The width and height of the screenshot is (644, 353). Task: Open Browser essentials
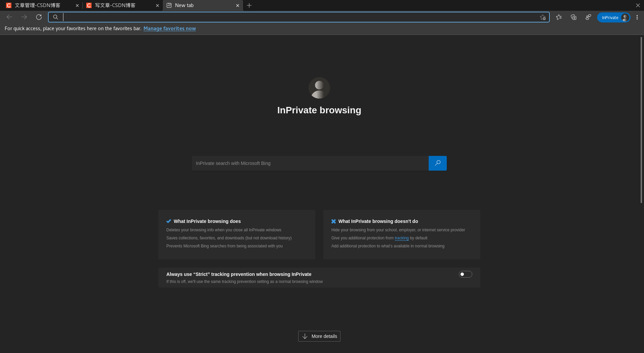(588, 17)
